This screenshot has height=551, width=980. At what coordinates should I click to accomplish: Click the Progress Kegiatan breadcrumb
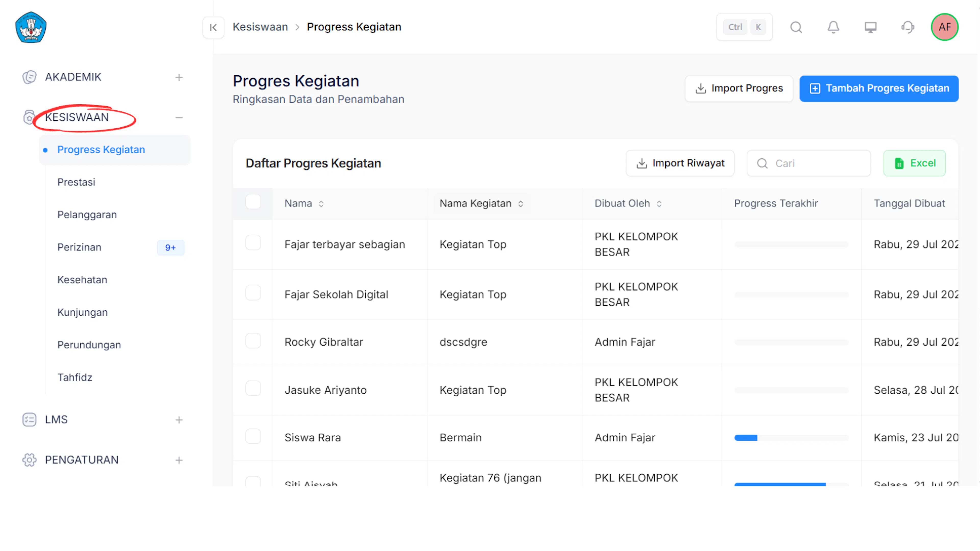354,27
